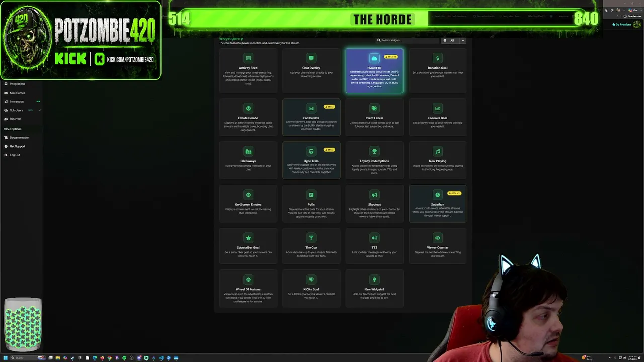
Task: Click the Subathon clock icon
Action: (438, 195)
